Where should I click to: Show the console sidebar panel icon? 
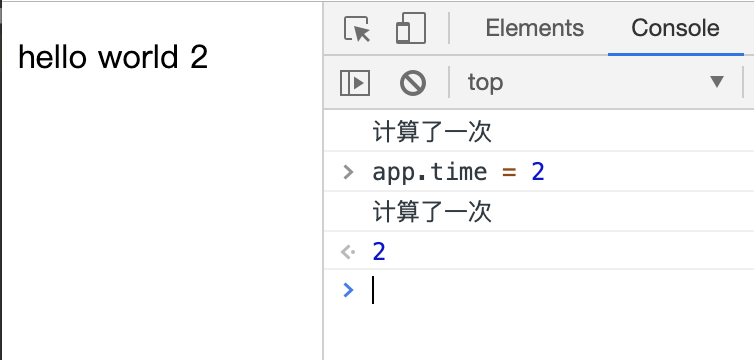[x=355, y=83]
